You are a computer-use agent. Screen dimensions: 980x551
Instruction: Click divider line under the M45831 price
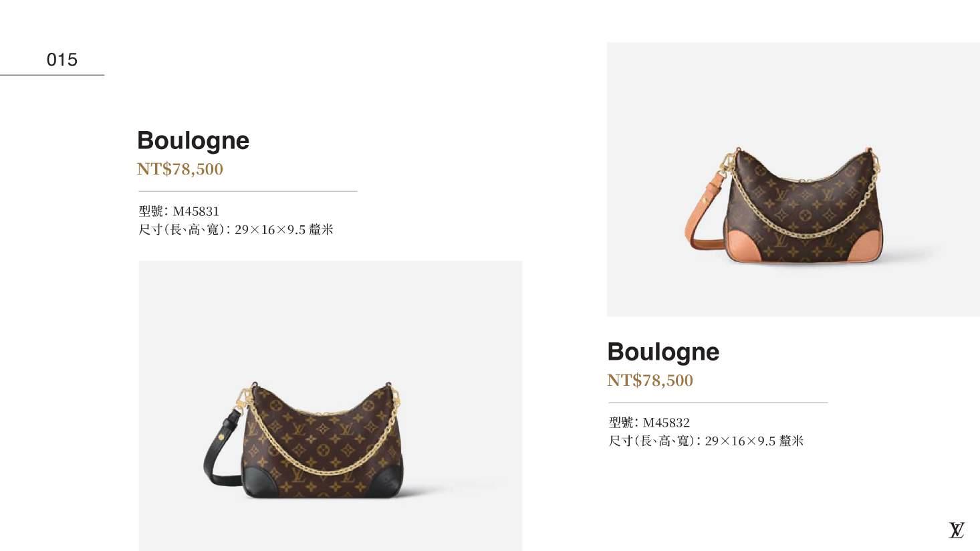(247, 191)
